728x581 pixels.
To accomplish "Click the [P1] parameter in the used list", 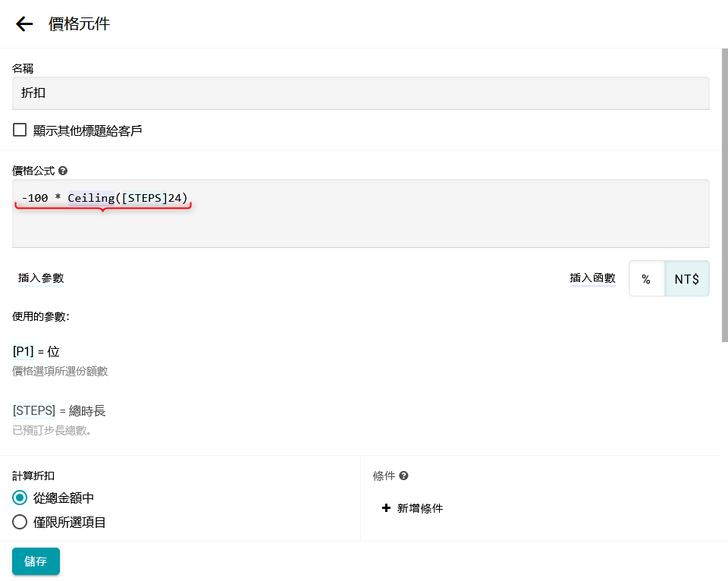I will [x=23, y=352].
